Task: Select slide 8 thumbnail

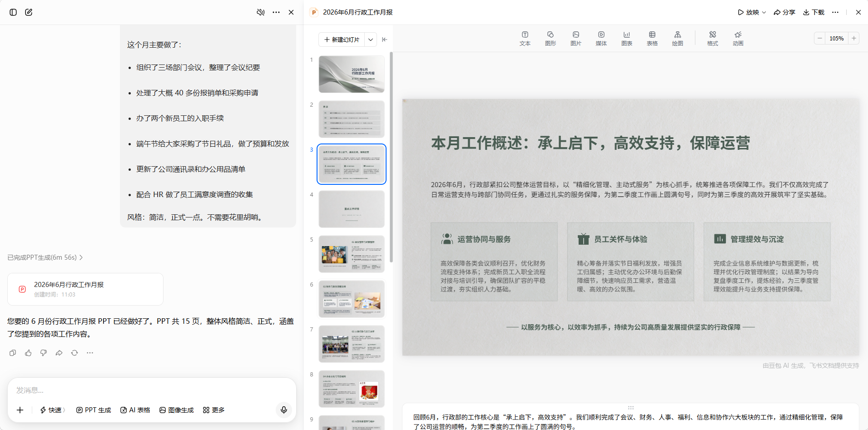Action: 352,389
